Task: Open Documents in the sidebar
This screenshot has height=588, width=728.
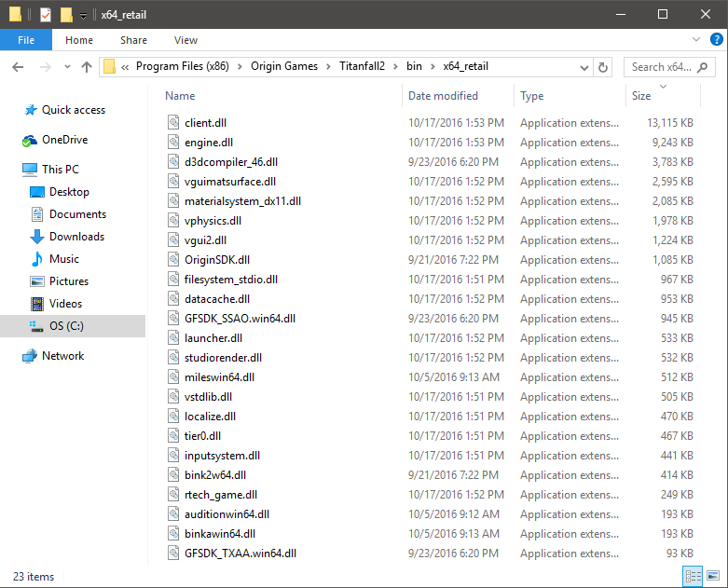Action: coord(77,214)
